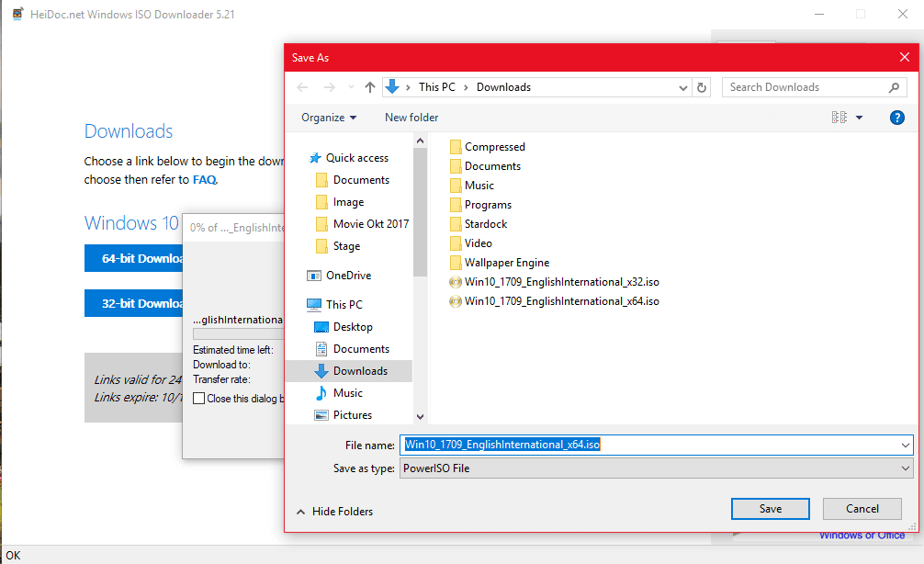Go up one folder level arrow
The image size is (924, 564).
(369, 87)
